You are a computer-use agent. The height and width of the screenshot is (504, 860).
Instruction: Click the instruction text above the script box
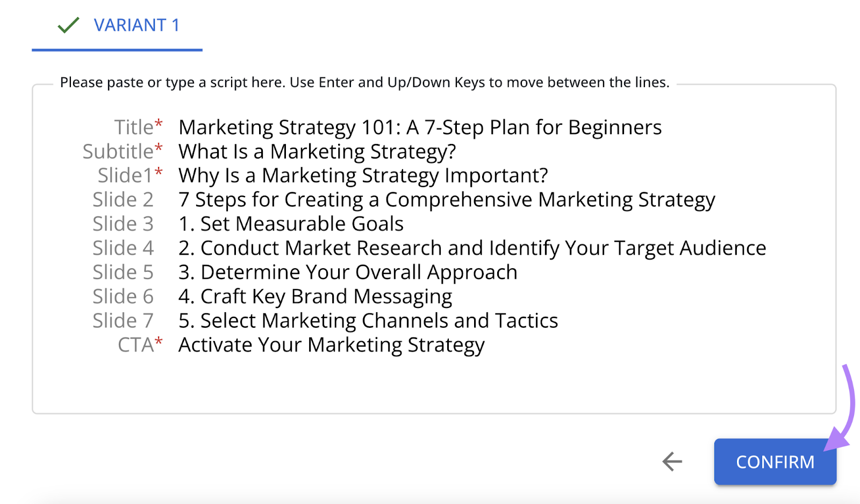coord(365,82)
